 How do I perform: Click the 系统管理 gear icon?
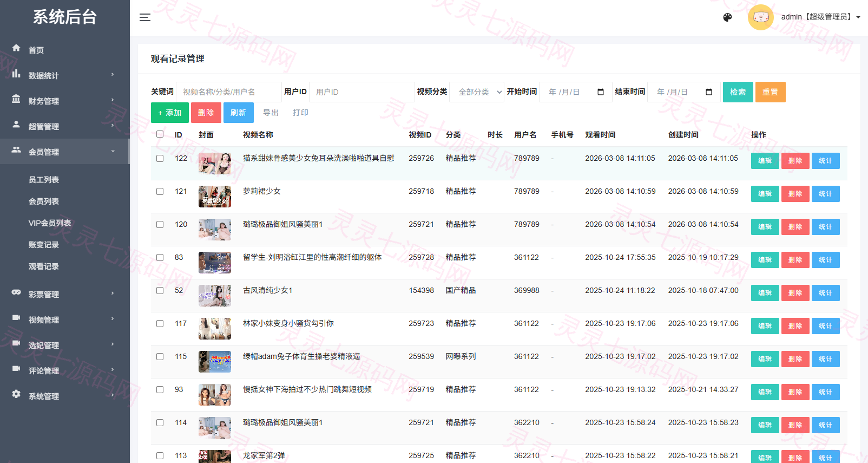(x=16, y=394)
